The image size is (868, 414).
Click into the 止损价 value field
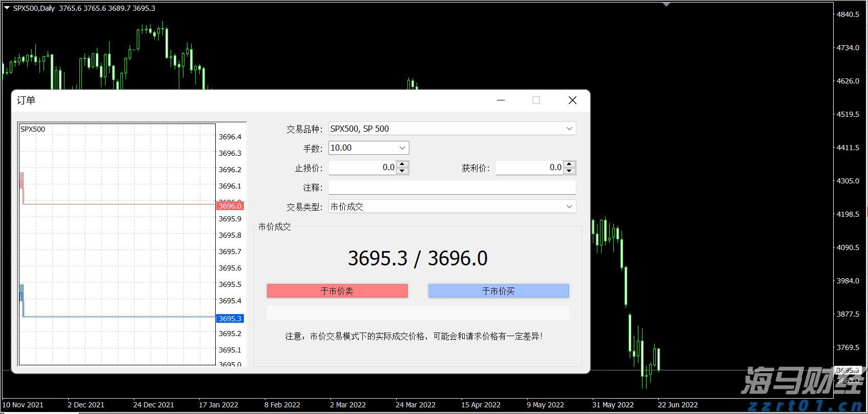coord(362,168)
